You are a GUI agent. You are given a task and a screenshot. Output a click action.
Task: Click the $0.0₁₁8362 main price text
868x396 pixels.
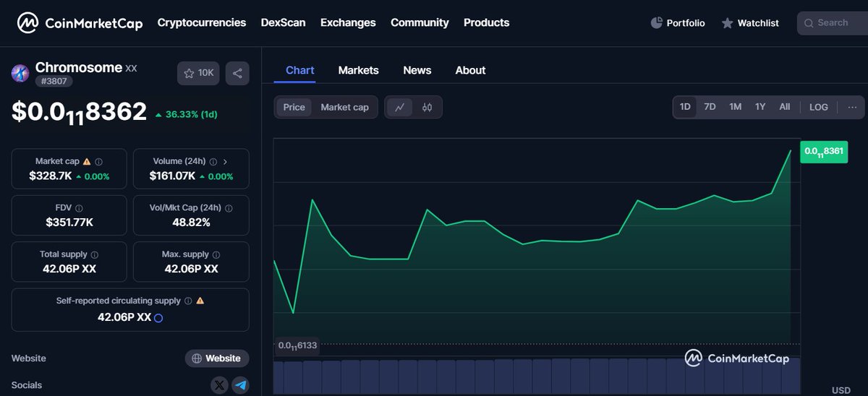point(79,112)
